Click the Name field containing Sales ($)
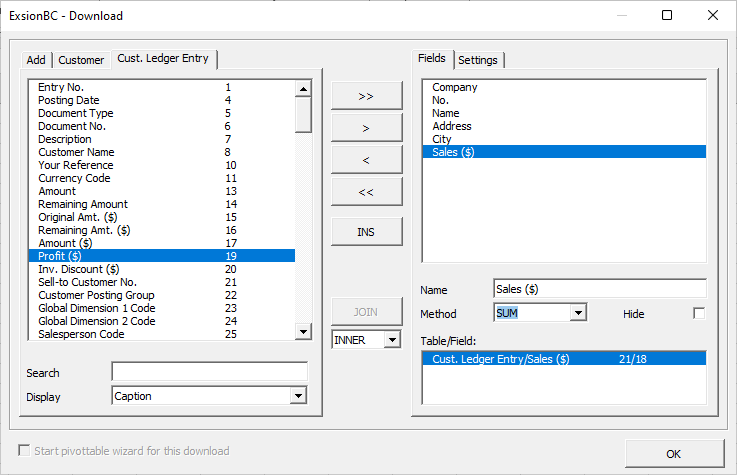Image resolution: width=737 pixels, height=475 pixels. [600, 288]
